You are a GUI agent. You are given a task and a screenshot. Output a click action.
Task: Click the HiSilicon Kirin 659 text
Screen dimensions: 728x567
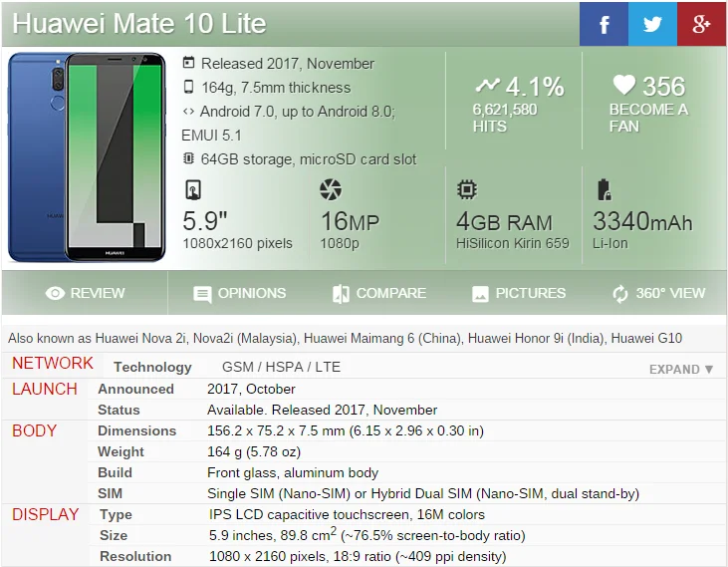tap(513, 243)
